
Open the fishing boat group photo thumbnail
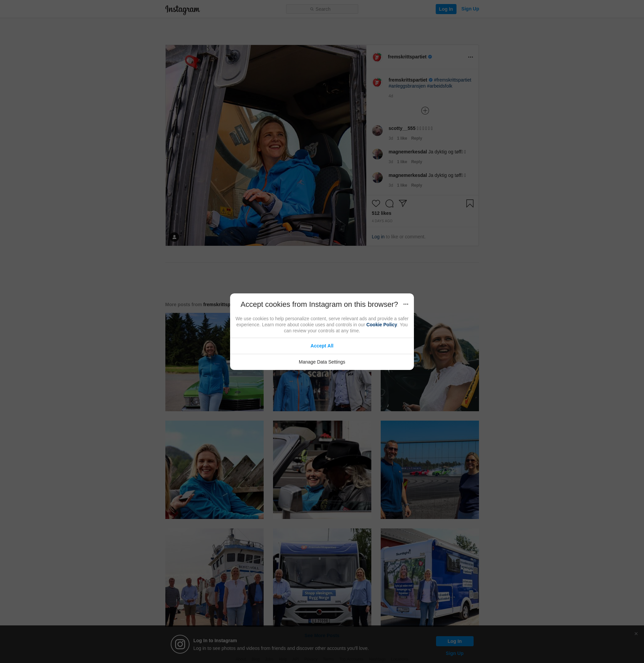[214, 577]
